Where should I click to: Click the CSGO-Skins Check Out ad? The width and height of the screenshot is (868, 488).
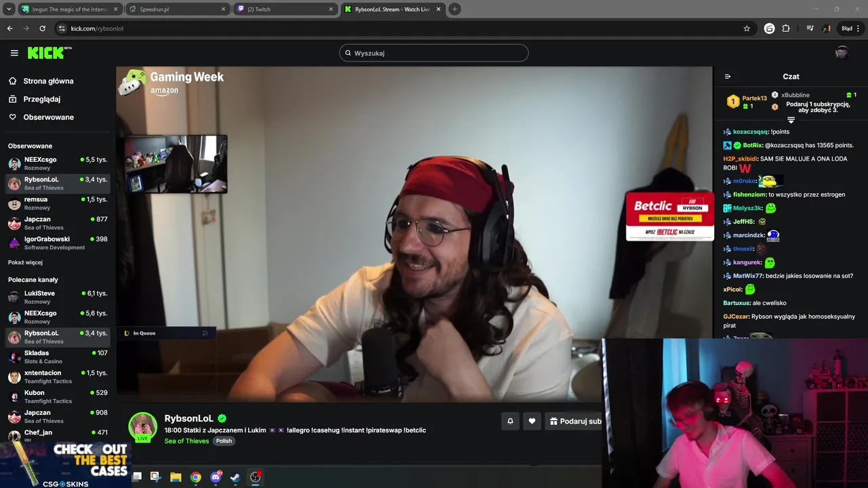coord(66,465)
